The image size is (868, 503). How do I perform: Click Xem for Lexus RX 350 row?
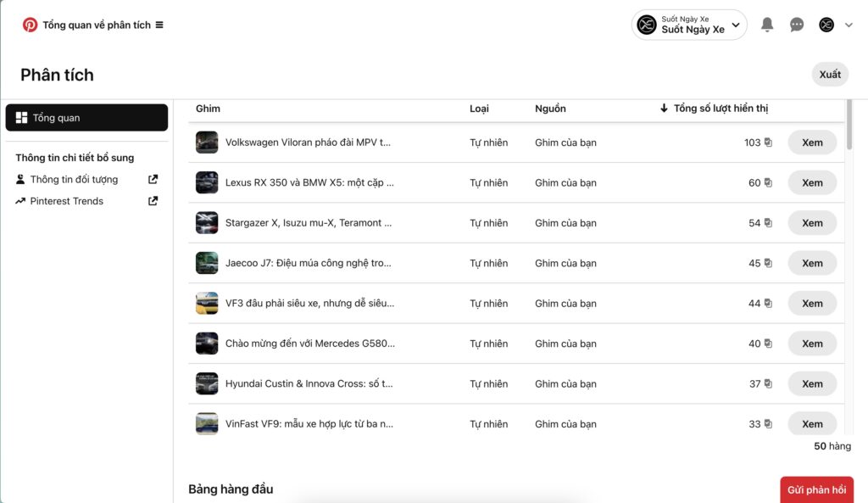tap(812, 183)
